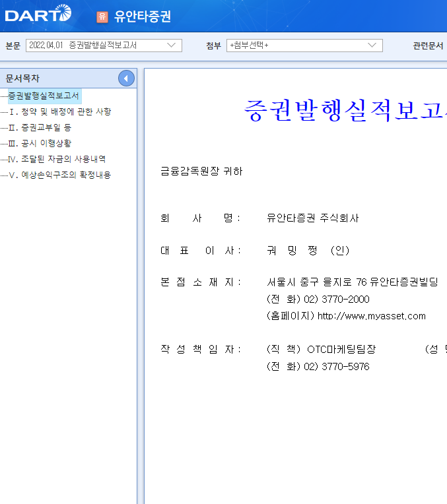
Task: Open section Ⅰ. 청약 및 배정에 관한 사항
Action: point(60,111)
